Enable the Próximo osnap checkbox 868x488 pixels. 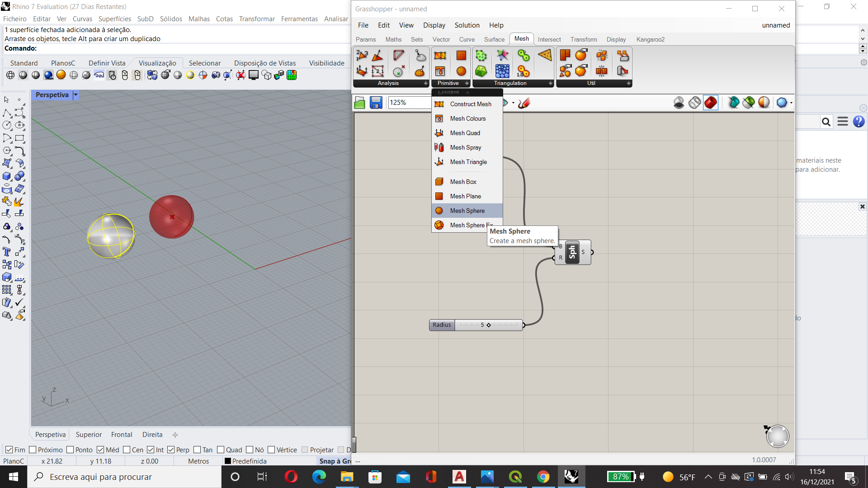[x=33, y=450]
